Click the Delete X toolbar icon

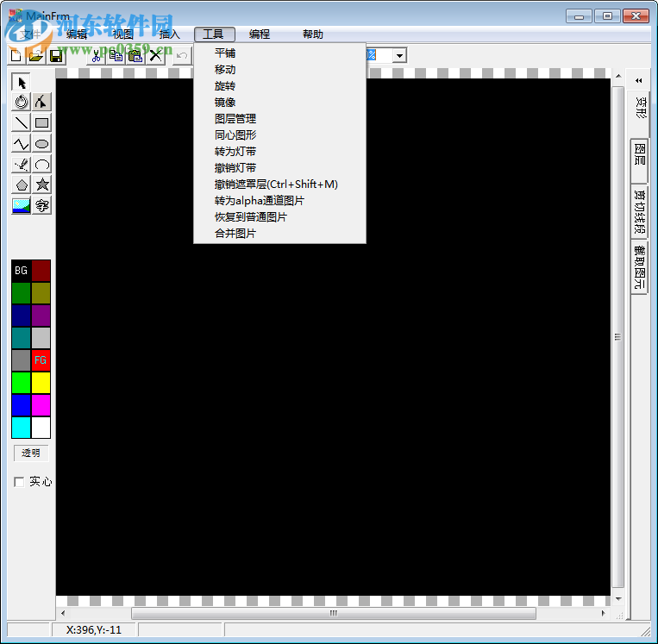coord(156,55)
